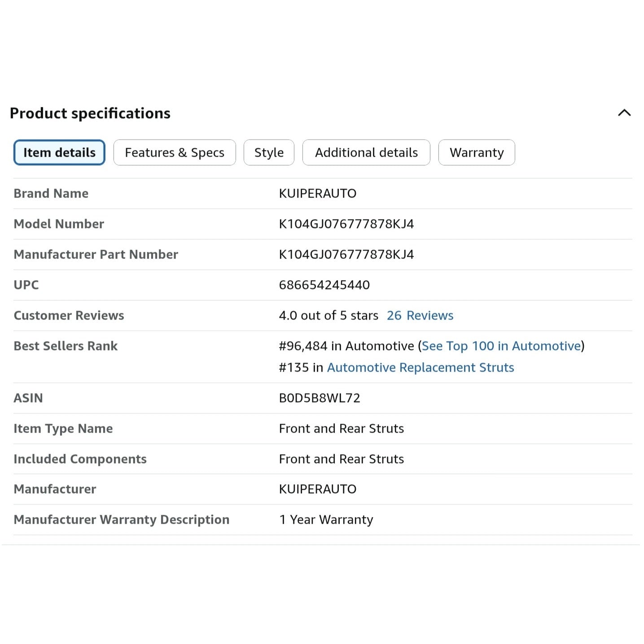Select the Item details tab
This screenshot has width=644, height=644.
tap(59, 153)
